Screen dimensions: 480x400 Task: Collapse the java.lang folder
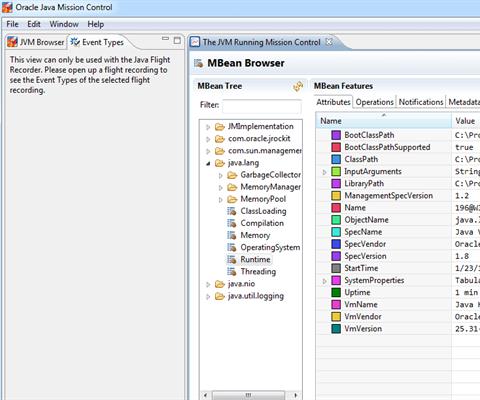point(208,163)
